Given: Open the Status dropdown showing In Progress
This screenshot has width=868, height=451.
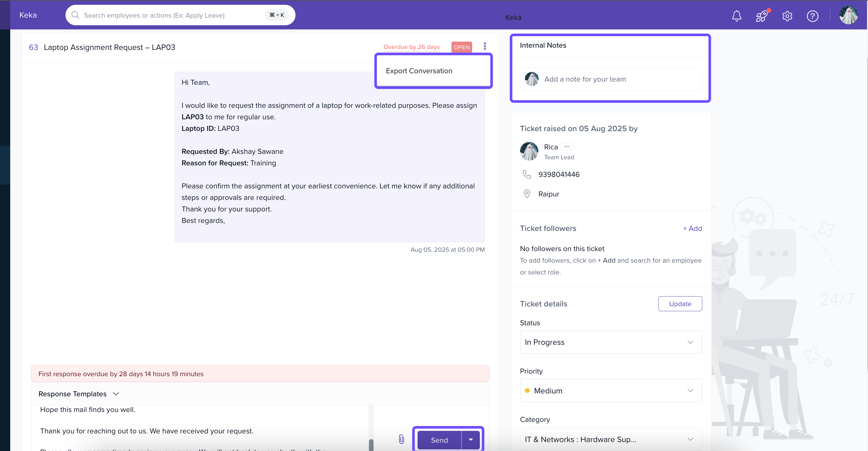Looking at the screenshot, I should pos(611,342).
